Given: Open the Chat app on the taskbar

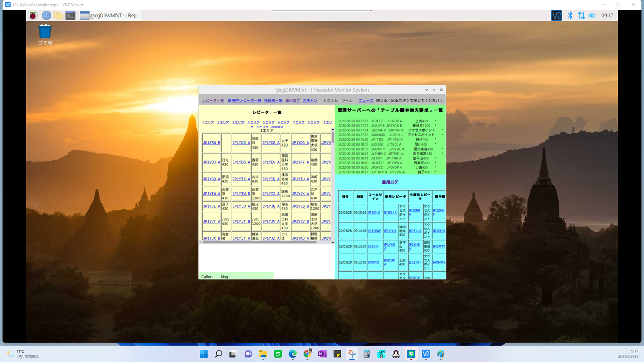Looking at the screenshot, I should pyautogui.click(x=248, y=354).
